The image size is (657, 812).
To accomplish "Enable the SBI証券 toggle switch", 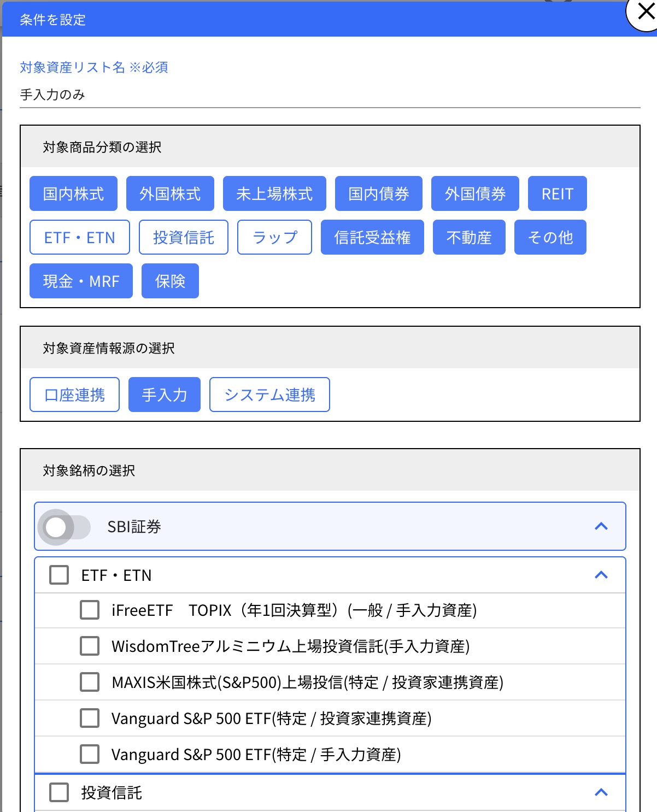I will point(66,527).
